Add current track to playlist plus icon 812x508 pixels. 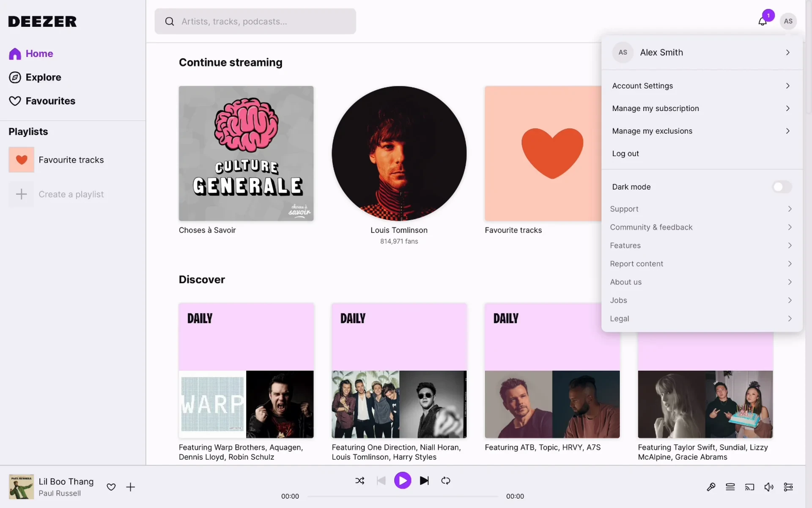(131, 487)
